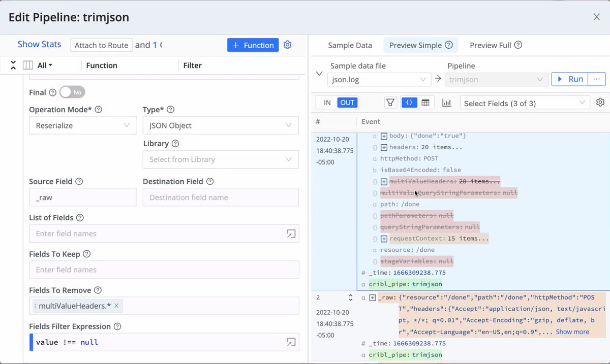The height and width of the screenshot is (364, 610).
Task: Run the pipeline preview
Action: click(570, 79)
